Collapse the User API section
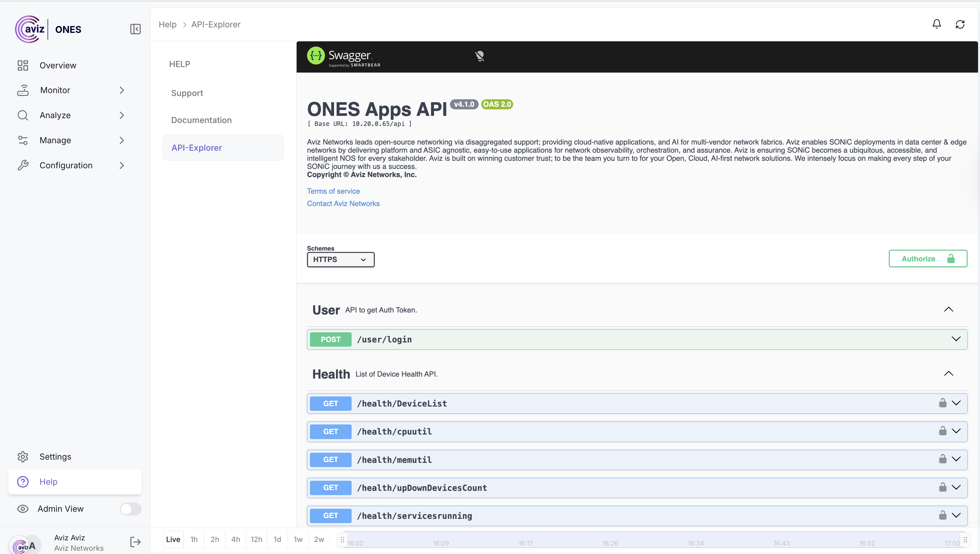 pyautogui.click(x=948, y=309)
